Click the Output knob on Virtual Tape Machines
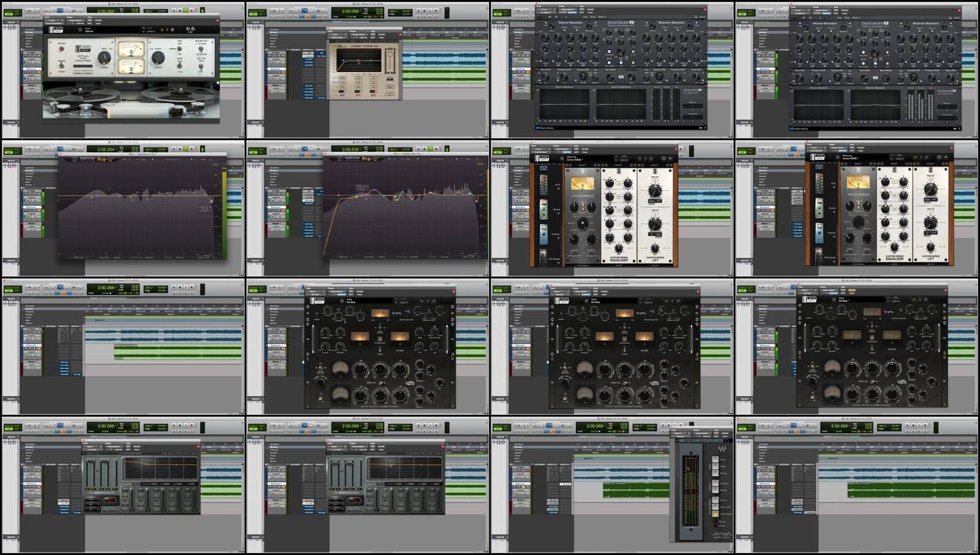980x555 pixels. tap(158, 58)
